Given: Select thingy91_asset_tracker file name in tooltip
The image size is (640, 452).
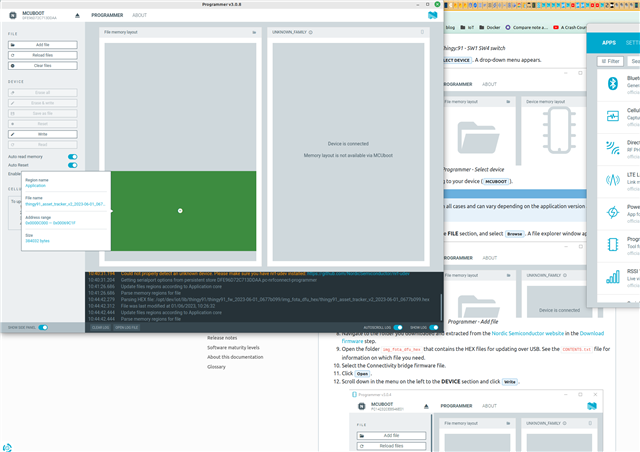Looking at the screenshot, I should click(x=65, y=204).
